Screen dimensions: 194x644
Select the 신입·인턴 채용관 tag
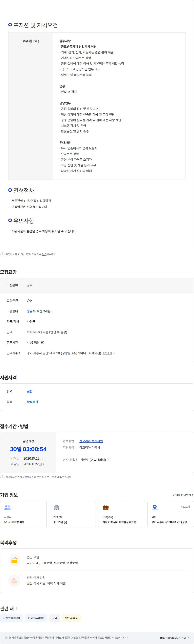(x=12, y=618)
